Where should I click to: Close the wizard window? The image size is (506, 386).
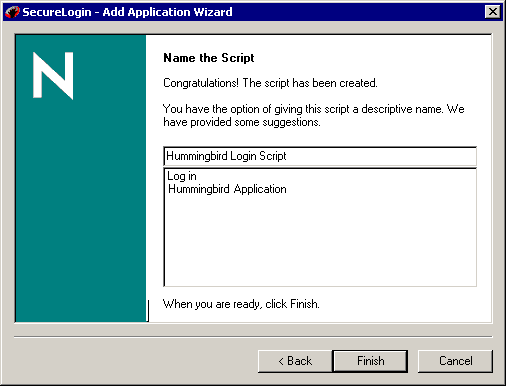493,12
